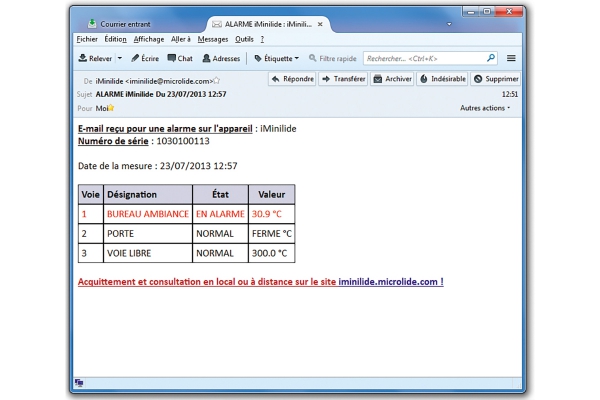Open the Fichier menu
The width and height of the screenshot is (600, 400).
click(87, 39)
